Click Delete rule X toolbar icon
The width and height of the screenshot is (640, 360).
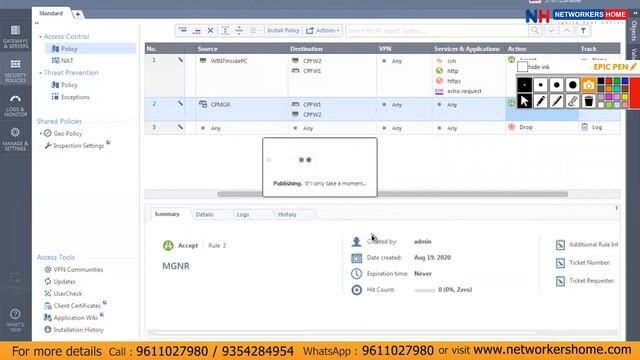[x=211, y=31]
